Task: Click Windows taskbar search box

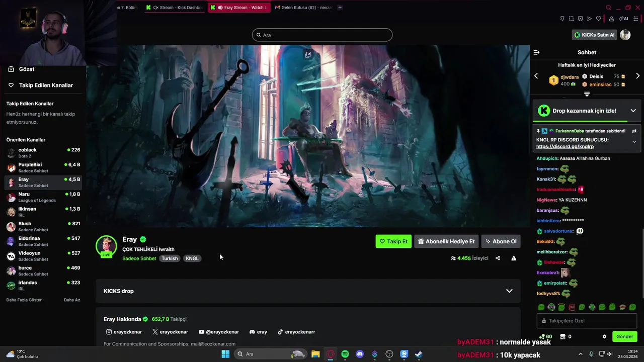Action: coord(270,354)
